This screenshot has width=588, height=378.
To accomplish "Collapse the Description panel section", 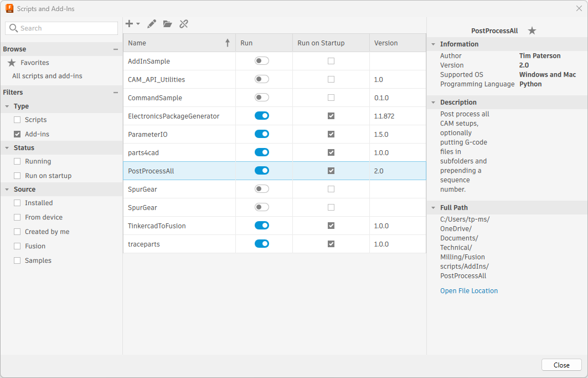I will (433, 103).
